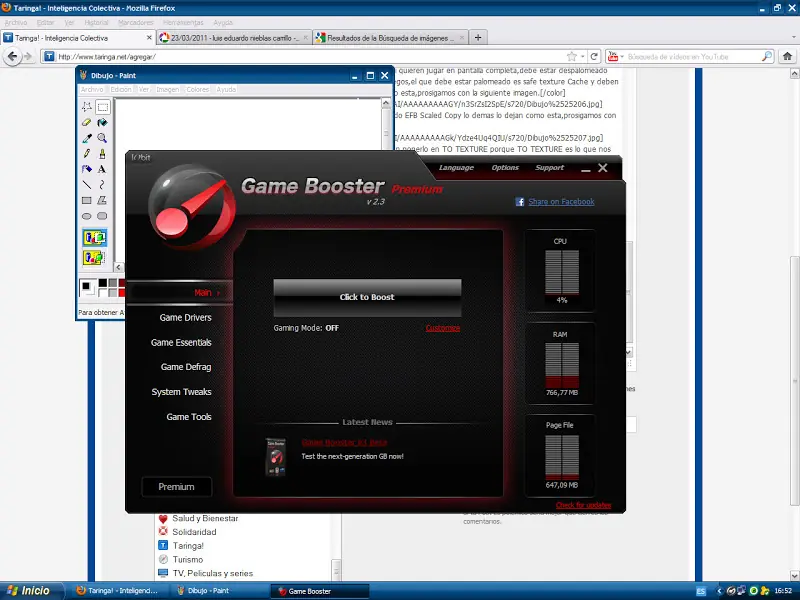The image size is (800, 600).
Task: Select Pick Color eyedropper in Paint
Action: click(x=87, y=138)
